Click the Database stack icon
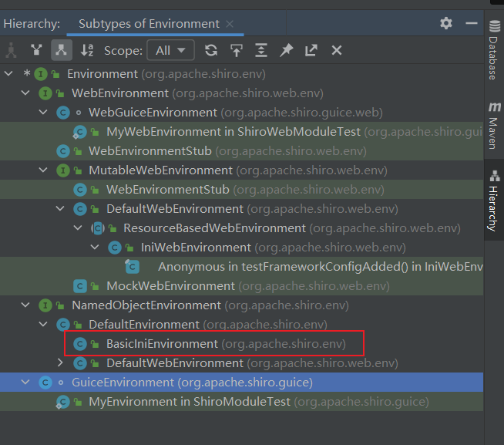This screenshot has width=504, height=445. (495, 25)
